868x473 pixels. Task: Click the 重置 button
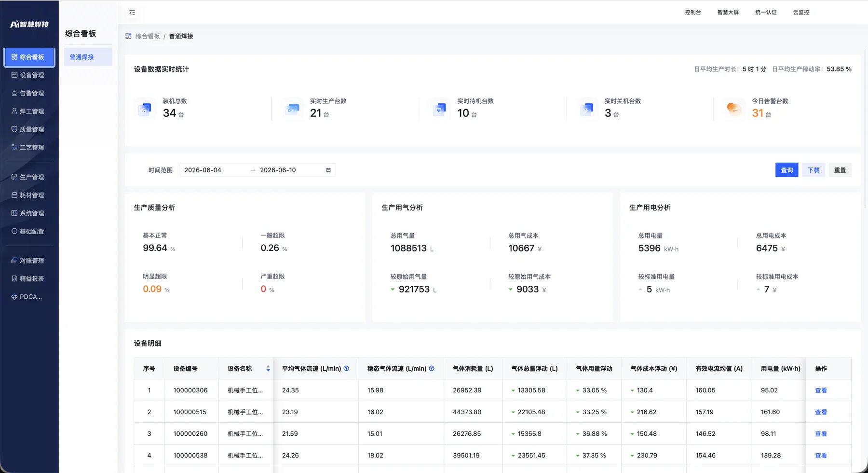pos(840,170)
